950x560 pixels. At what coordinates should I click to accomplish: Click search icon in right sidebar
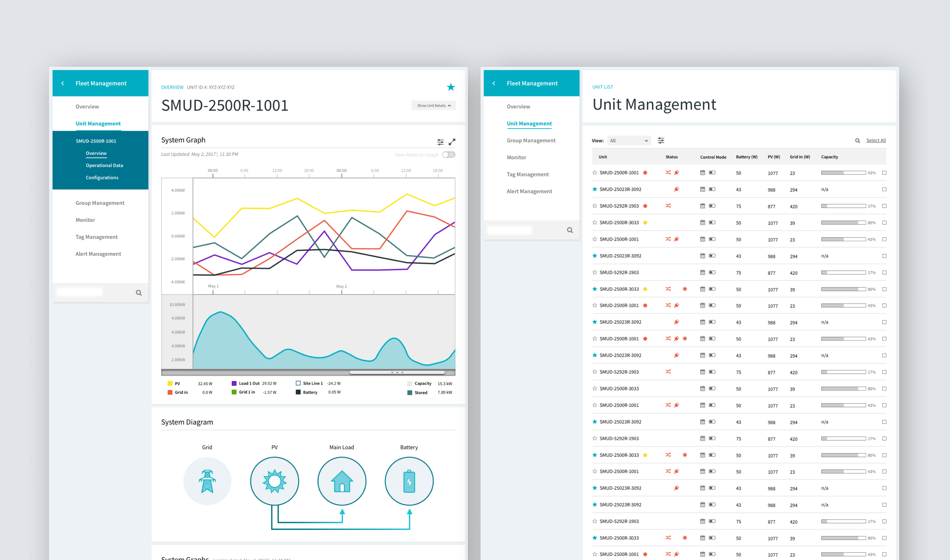(570, 230)
